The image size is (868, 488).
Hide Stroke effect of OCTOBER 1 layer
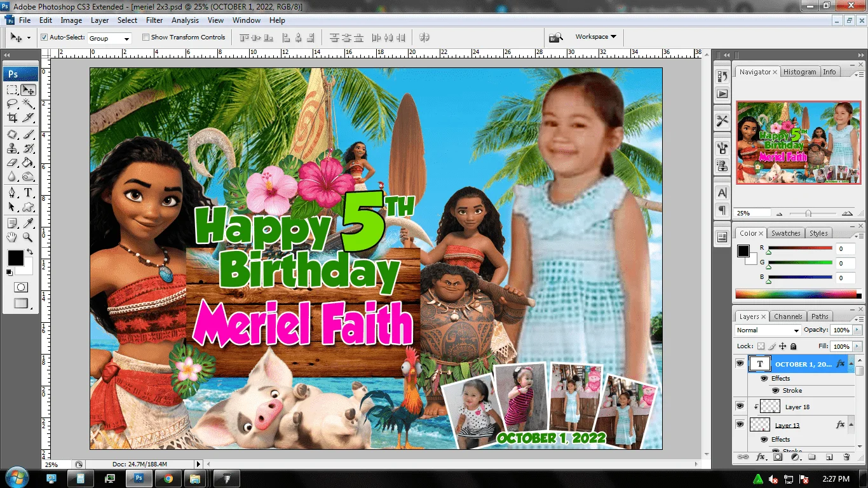[x=776, y=390]
